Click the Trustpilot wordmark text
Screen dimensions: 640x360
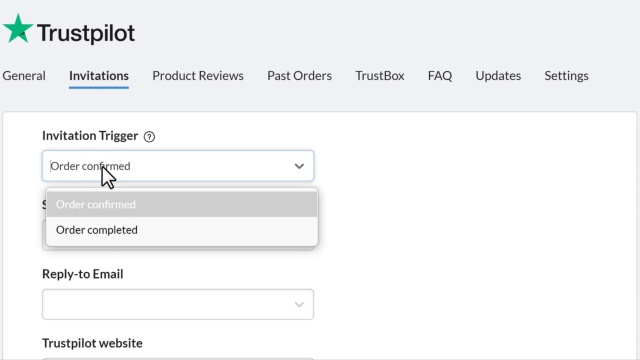tap(86, 33)
